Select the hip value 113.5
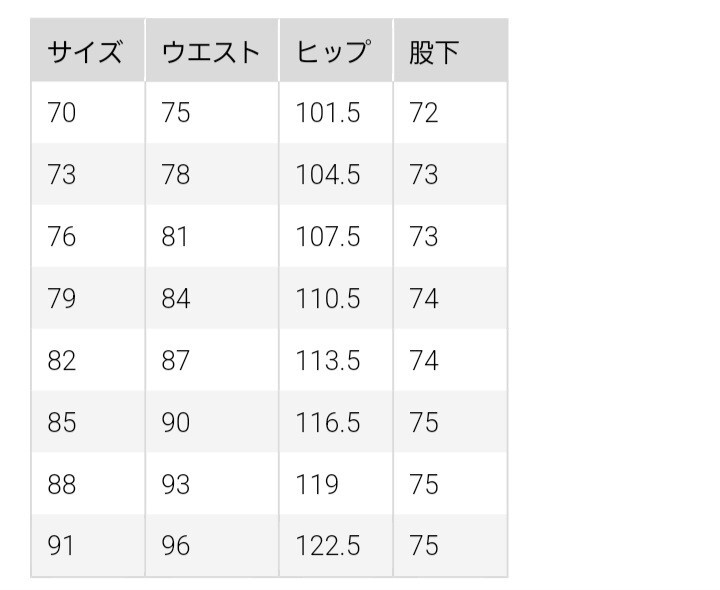Image resolution: width=720 pixels, height=590 pixels. (327, 361)
